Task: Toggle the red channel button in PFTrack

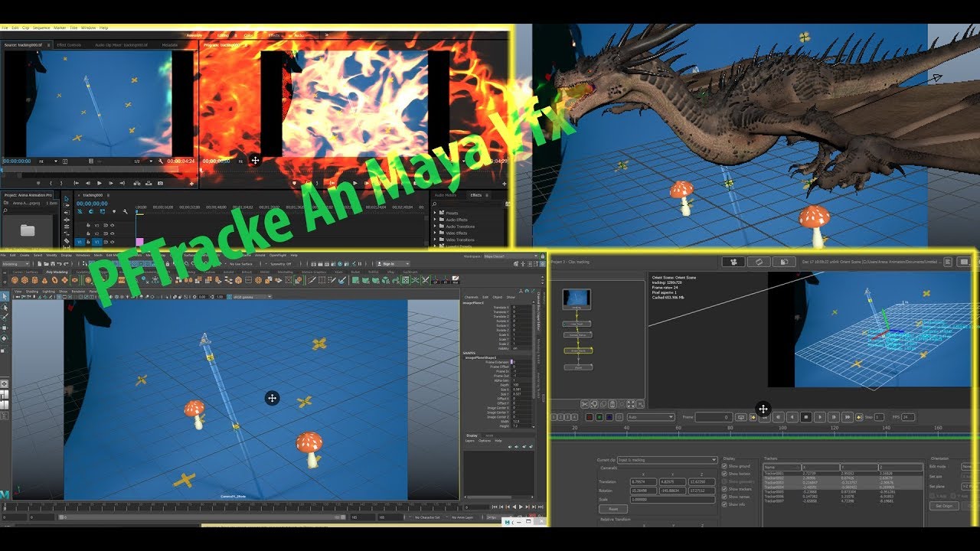Action: click(590, 417)
